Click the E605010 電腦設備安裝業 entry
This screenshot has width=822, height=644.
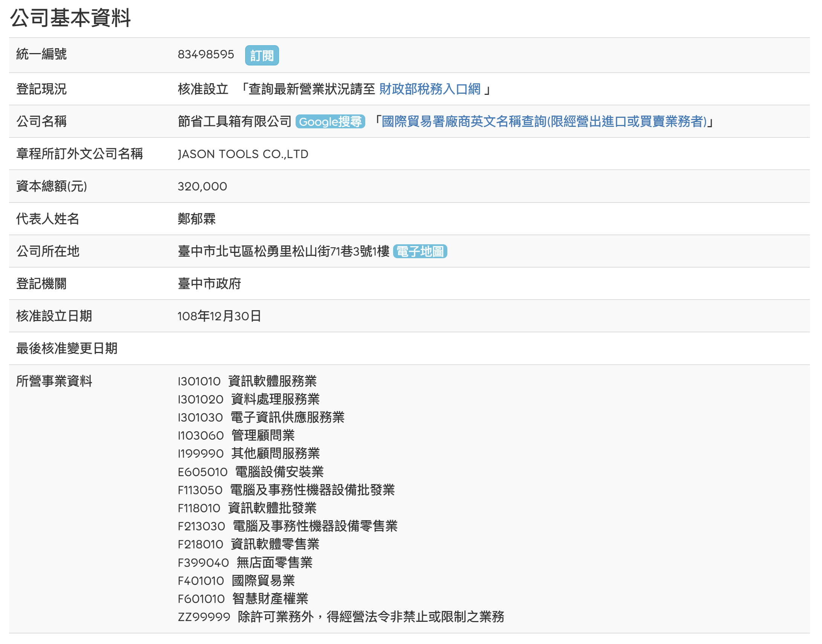click(x=250, y=472)
